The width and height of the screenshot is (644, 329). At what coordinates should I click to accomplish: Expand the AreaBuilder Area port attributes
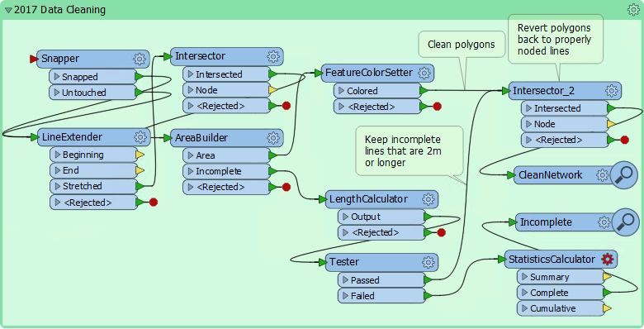point(191,155)
